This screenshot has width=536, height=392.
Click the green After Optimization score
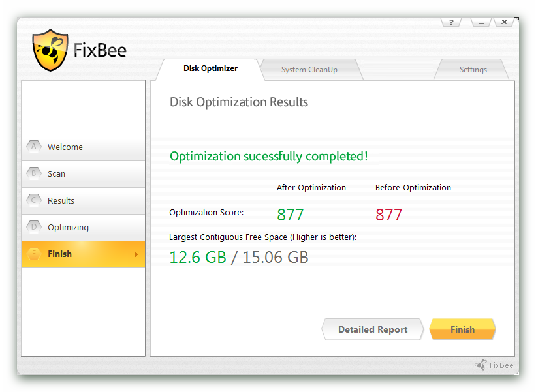(x=291, y=215)
